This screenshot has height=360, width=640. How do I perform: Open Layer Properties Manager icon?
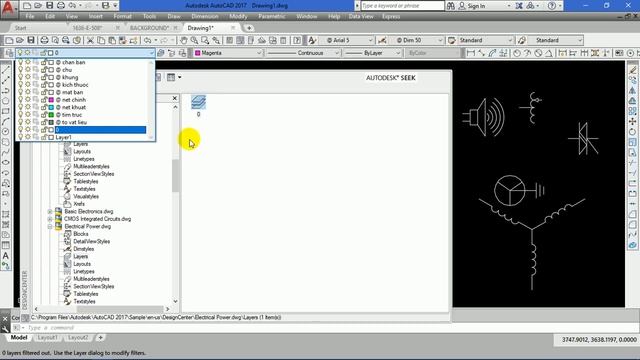9,53
